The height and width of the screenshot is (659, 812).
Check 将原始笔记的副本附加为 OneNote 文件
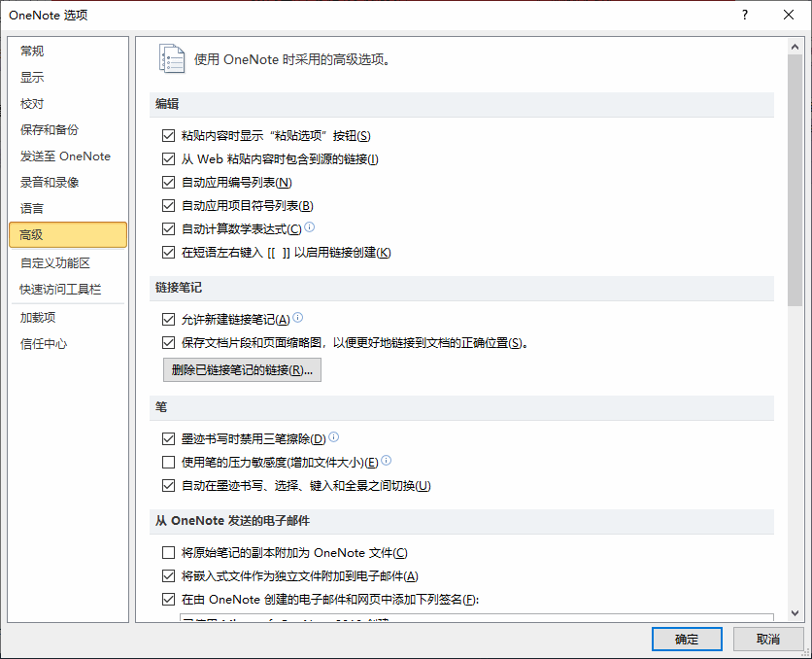tap(169, 553)
